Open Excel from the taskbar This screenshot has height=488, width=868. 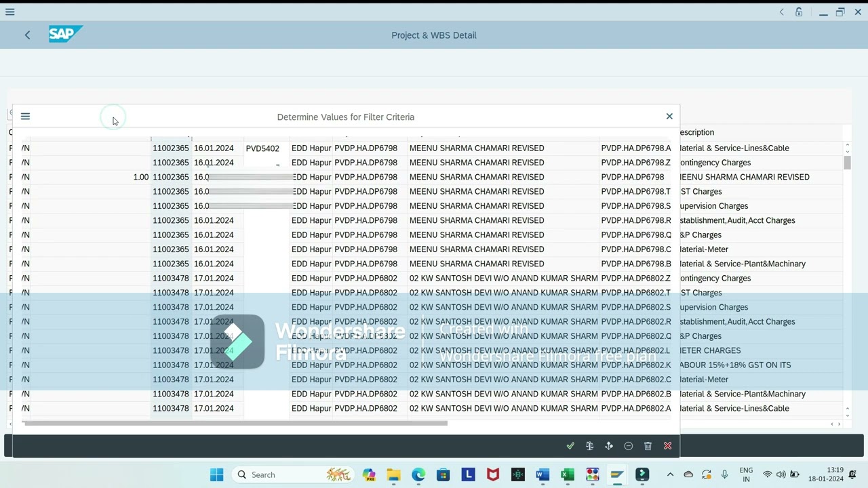click(568, 474)
